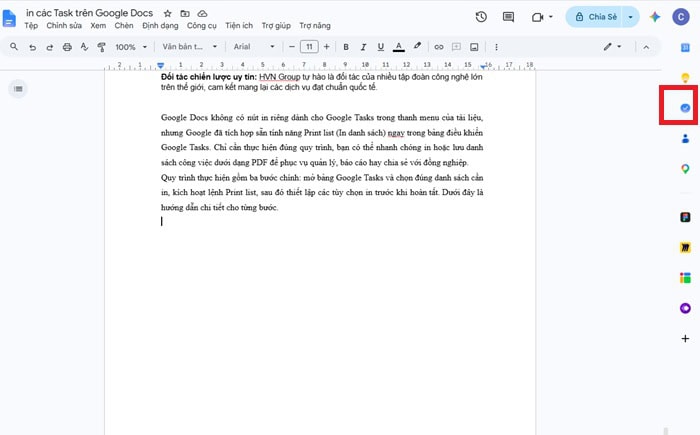
Task: Add a comment from toolbar
Action: [x=456, y=47]
